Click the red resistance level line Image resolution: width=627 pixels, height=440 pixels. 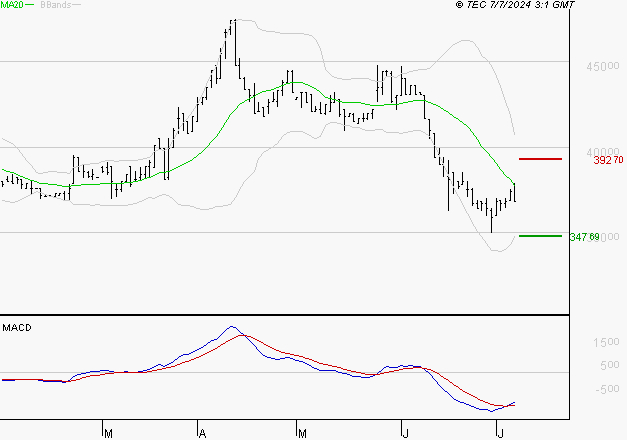540,159
